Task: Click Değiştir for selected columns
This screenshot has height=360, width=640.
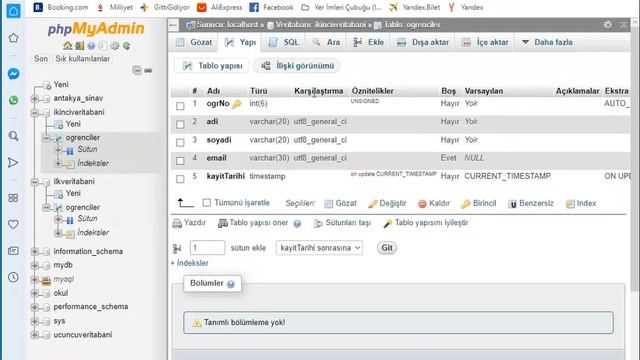Action: 387,203
